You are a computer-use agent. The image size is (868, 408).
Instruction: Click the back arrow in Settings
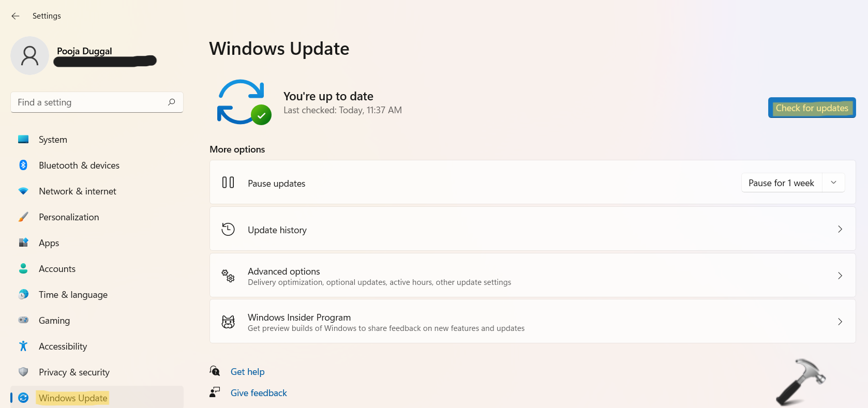(x=16, y=16)
